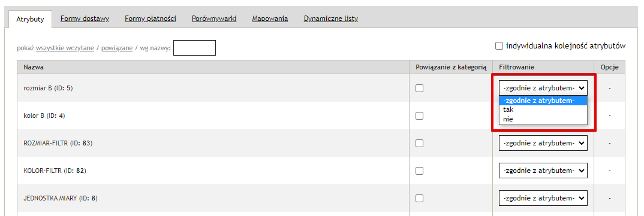Open the Formy płatności tab

tap(151, 19)
